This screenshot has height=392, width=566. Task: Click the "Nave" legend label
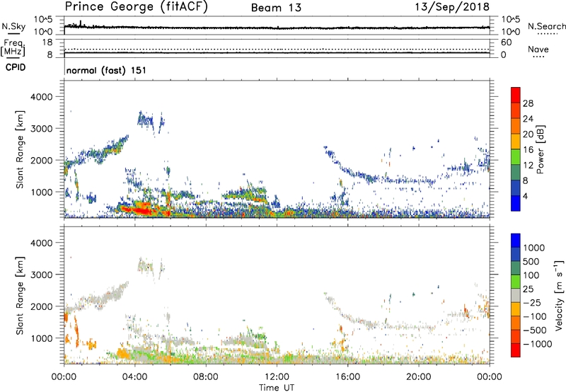[538, 50]
